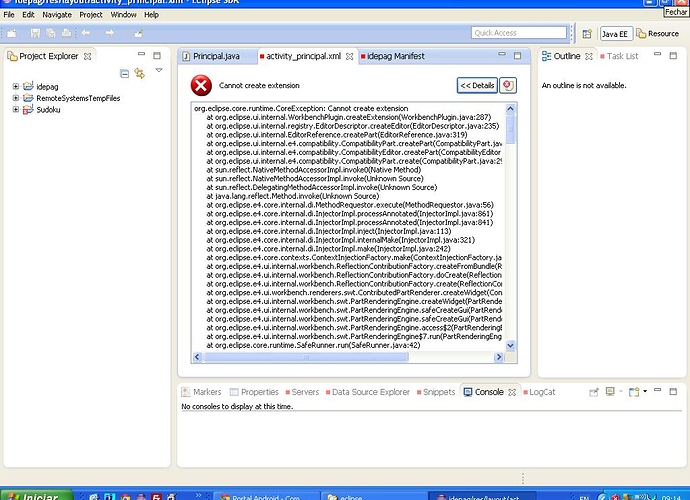
Task: Close the Outline view tab
Action: click(589, 56)
